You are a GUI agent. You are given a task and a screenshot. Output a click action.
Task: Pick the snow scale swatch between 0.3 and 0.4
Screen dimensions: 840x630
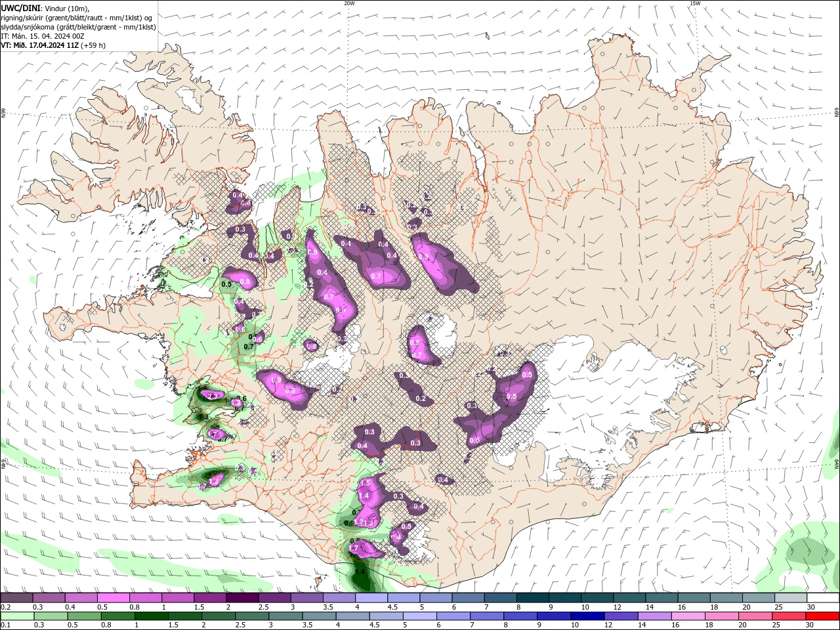(x=49, y=598)
